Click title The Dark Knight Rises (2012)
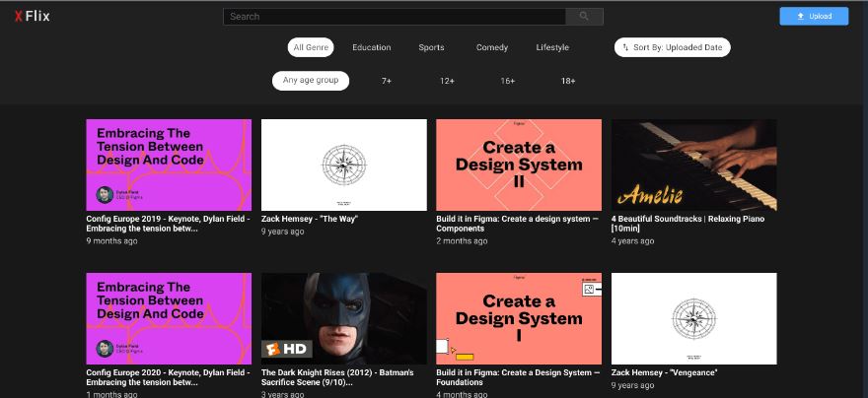Image resolution: width=868 pixels, height=398 pixels. [x=337, y=377]
